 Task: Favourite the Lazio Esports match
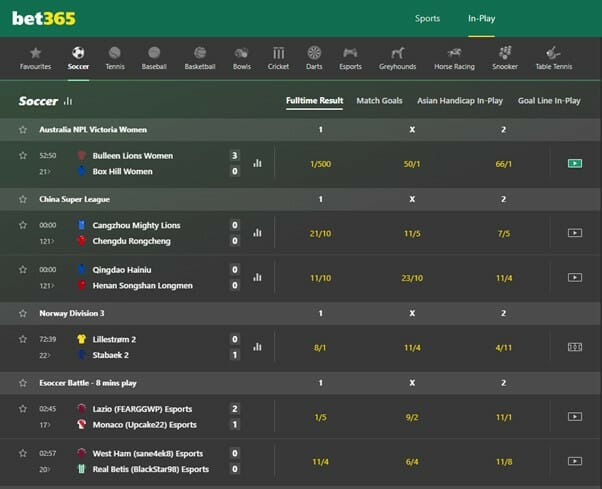tap(23, 409)
